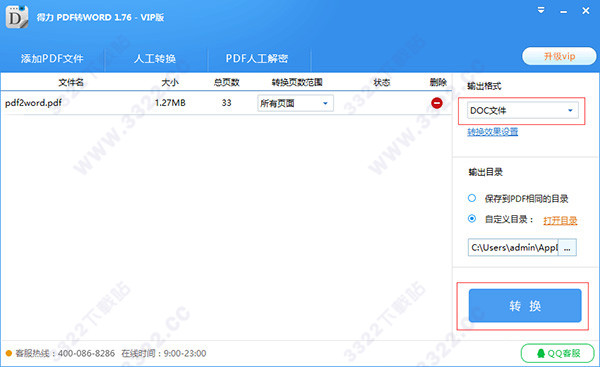The image size is (600, 367).
Task: Click the 升级vip upgrade button
Action: [559, 57]
